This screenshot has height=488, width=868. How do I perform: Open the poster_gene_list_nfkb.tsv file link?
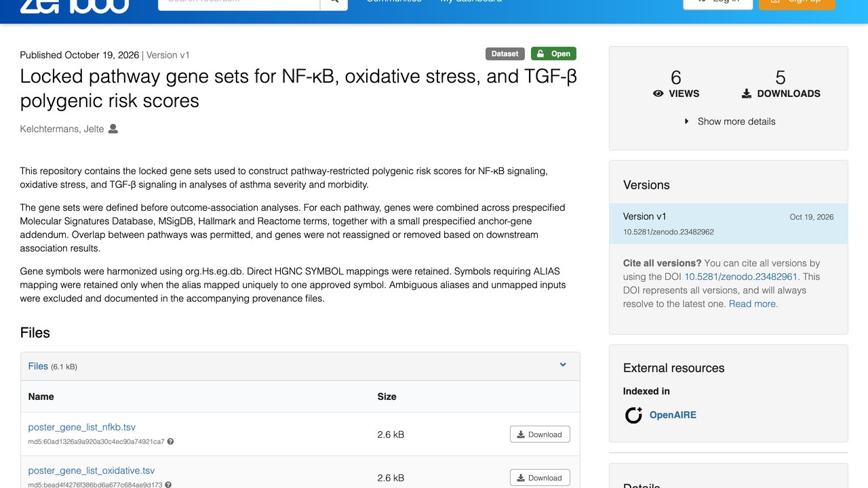(82, 427)
